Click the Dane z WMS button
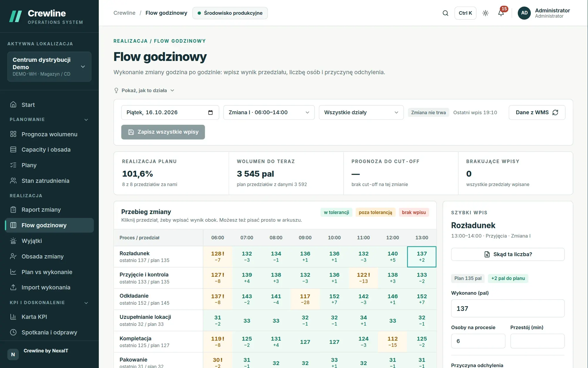Viewport: 588px width, 368px height. [537, 112]
